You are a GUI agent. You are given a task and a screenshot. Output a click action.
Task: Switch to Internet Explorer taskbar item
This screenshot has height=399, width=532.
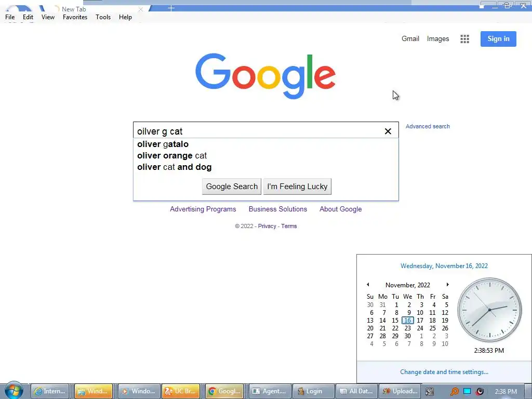[50, 391]
